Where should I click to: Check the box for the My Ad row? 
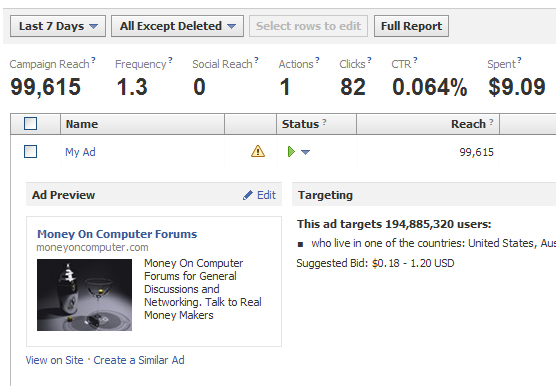(30, 152)
